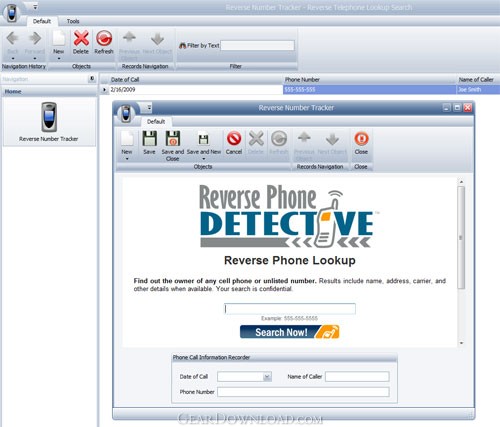500x427 pixels.
Task: Click the grayed Refresh icon in inner window
Action: (279, 138)
